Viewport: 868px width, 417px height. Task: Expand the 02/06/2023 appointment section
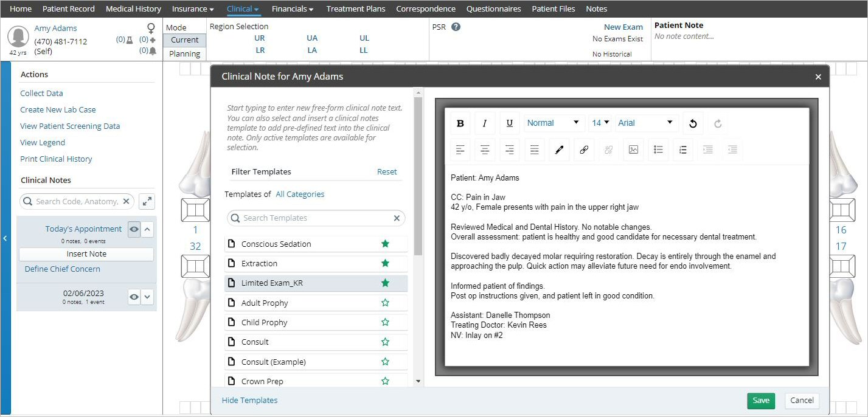[148, 297]
